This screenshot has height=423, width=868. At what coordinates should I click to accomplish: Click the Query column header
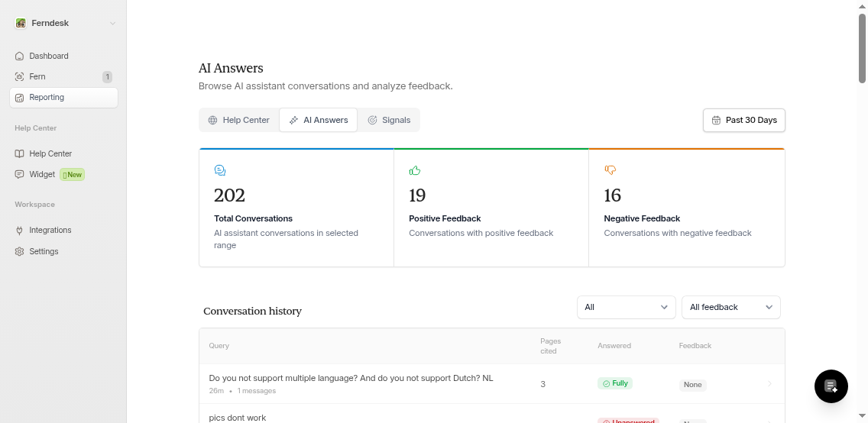coord(219,346)
